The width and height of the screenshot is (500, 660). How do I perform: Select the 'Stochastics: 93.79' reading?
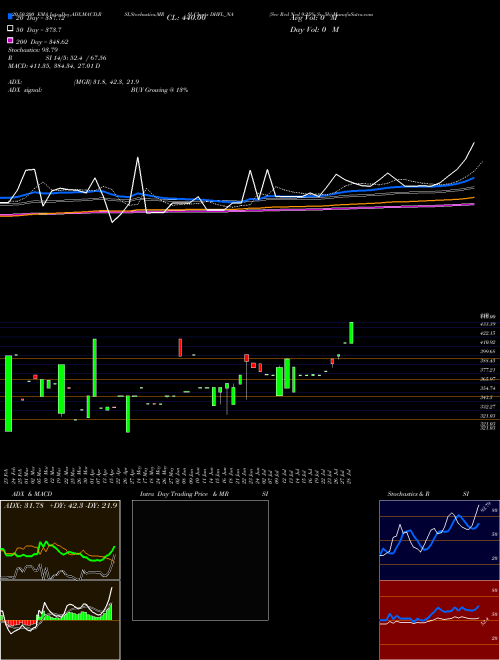[x=33, y=50]
